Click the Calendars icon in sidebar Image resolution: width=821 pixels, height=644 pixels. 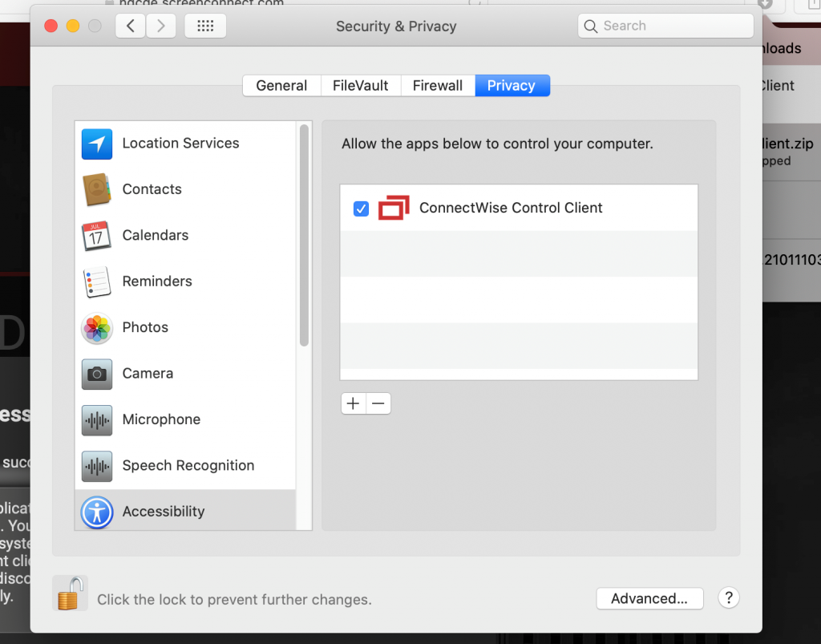[x=97, y=236]
